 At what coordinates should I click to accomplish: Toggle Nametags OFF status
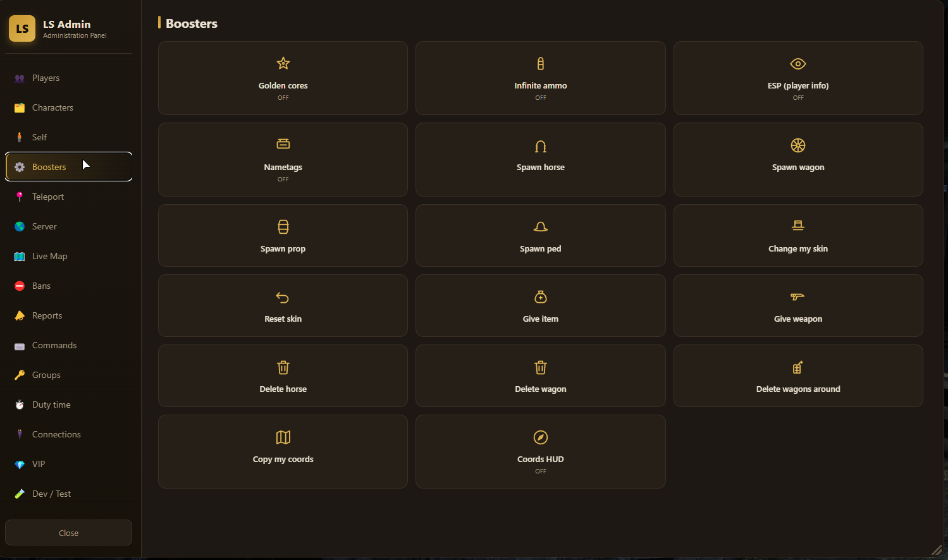[x=283, y=180]
